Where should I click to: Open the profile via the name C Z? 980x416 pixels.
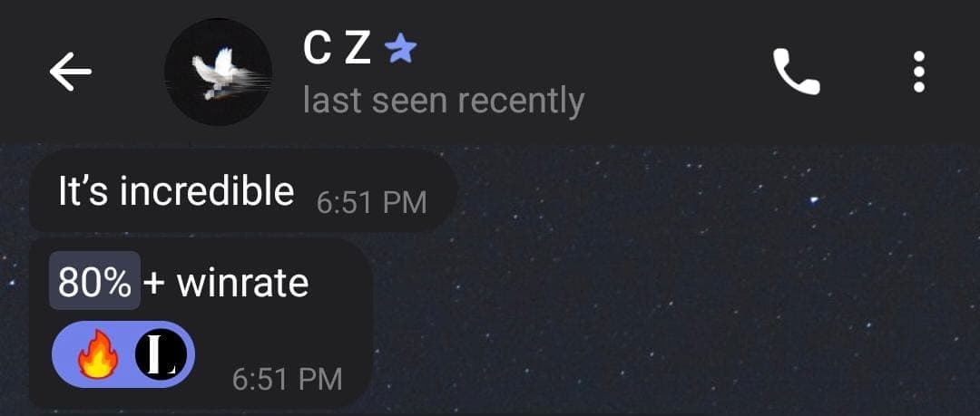pos(338,49)
